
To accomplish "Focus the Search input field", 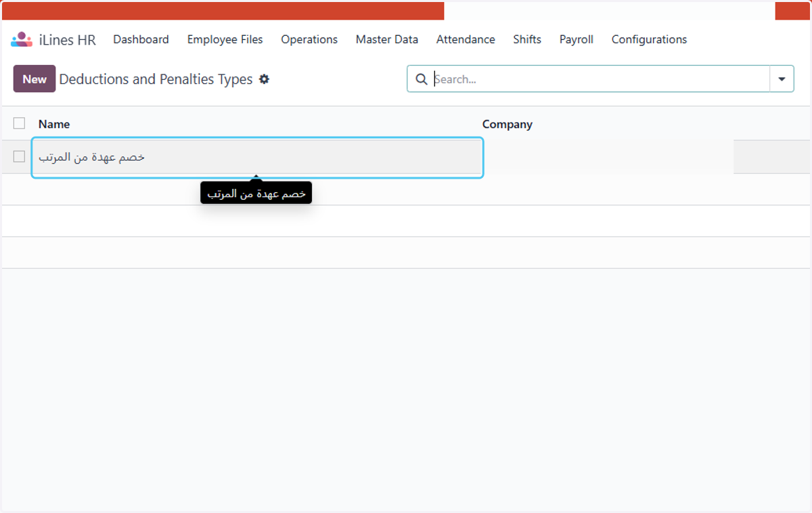I will (601, 79).
